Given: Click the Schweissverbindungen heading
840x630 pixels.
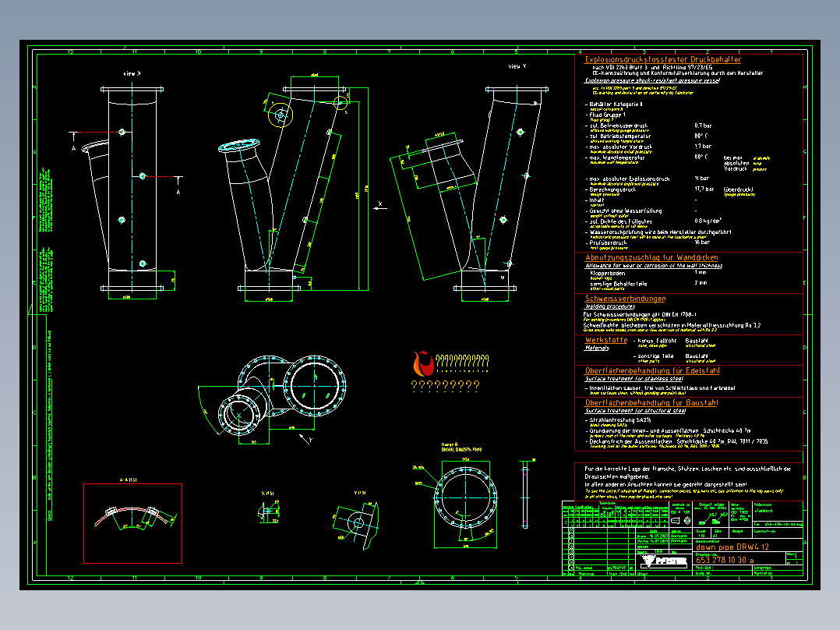Looking at the screenshot, I should tap(625, 299).
